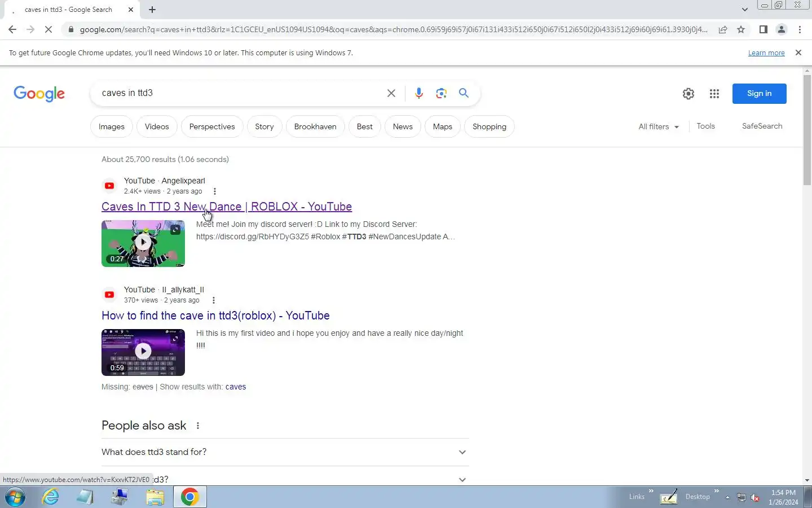Screen dimensions: 812x508
Task: Click the search text field
Action: point(240,93)
